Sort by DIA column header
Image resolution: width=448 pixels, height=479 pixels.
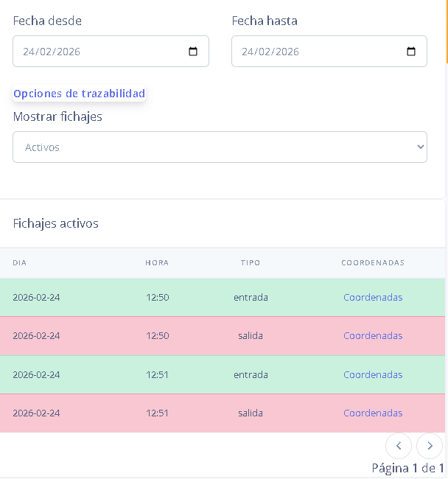click(x=20, y=263)
